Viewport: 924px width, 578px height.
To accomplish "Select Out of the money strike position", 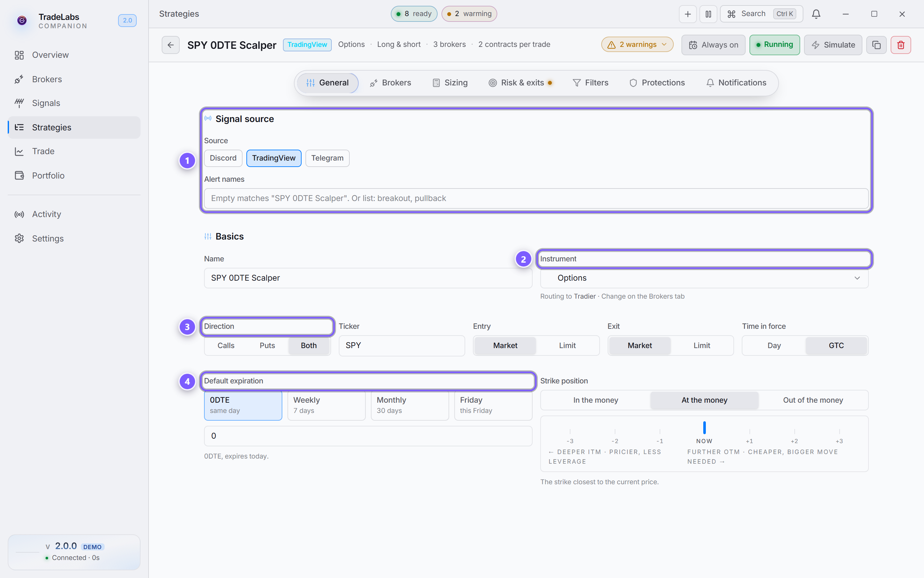I will tap(813, 400).
